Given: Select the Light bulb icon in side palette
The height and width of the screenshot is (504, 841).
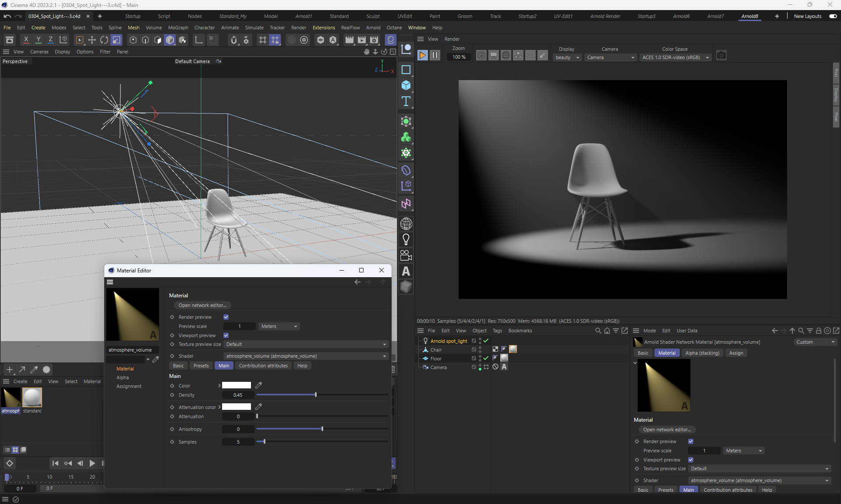Looking at the screenshot, I should coord(406,240).
